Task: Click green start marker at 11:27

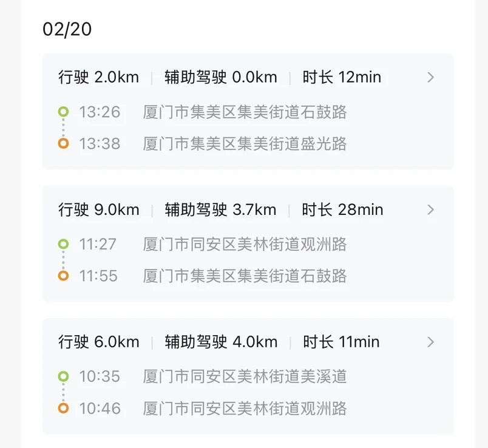Action: 63,244
